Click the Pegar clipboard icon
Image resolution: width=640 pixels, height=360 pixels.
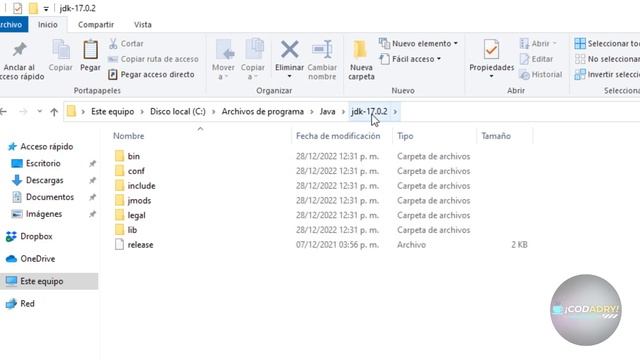click(x=90, y=50)
